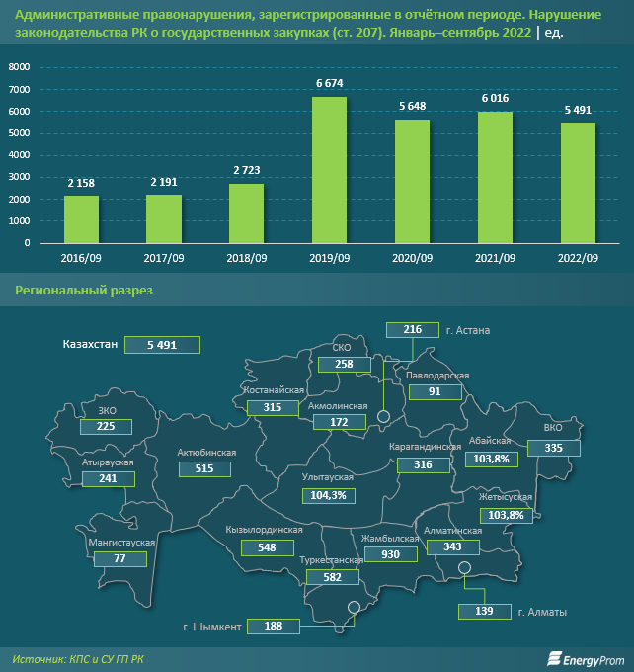Click the Almaty city circle marker
Screen dimensions: 634x672
click(x=464, y=568)
